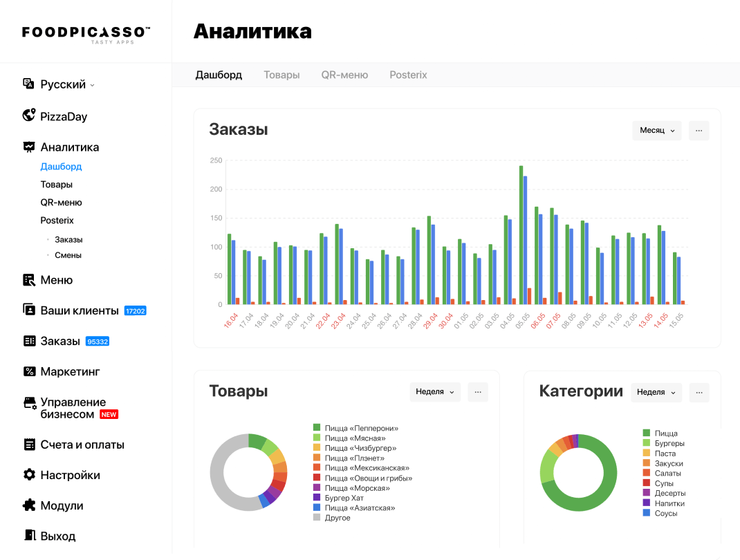Click the PizzaDay globe location icon
Image resolution: width=740 pixels, height=560 pixels.
click(x=28, y=115)
